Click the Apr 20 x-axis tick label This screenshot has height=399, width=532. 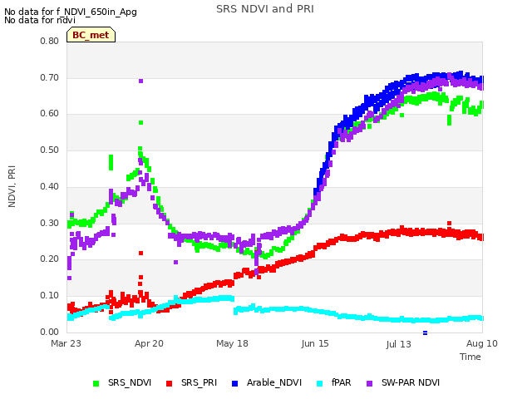[149, 343]
